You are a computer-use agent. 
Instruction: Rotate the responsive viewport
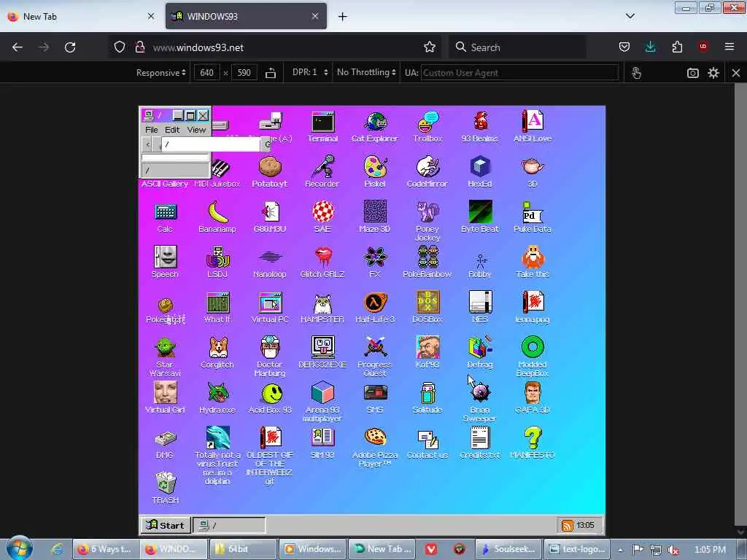click(x=271, y=73)
